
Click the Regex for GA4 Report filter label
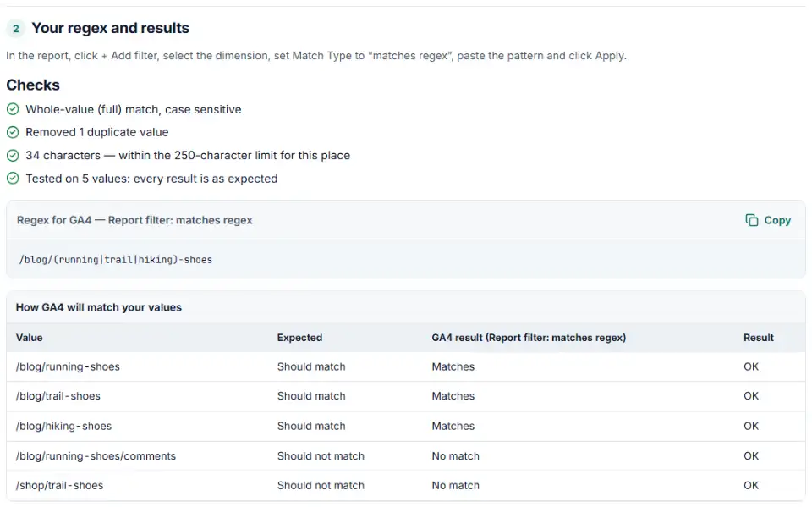pos(134,220)
